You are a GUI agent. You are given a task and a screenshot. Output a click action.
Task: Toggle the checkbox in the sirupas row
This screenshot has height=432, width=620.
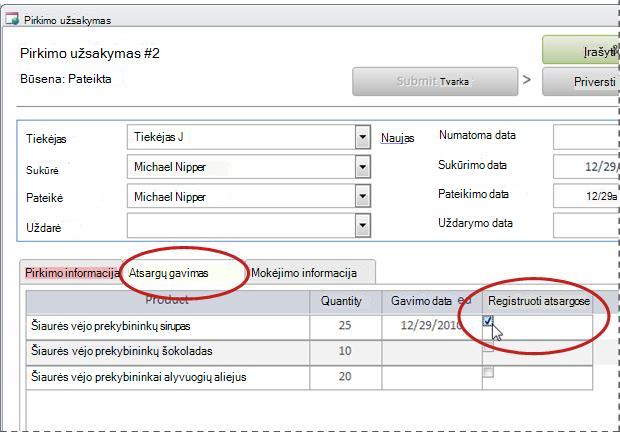click(x=488, y=321)
